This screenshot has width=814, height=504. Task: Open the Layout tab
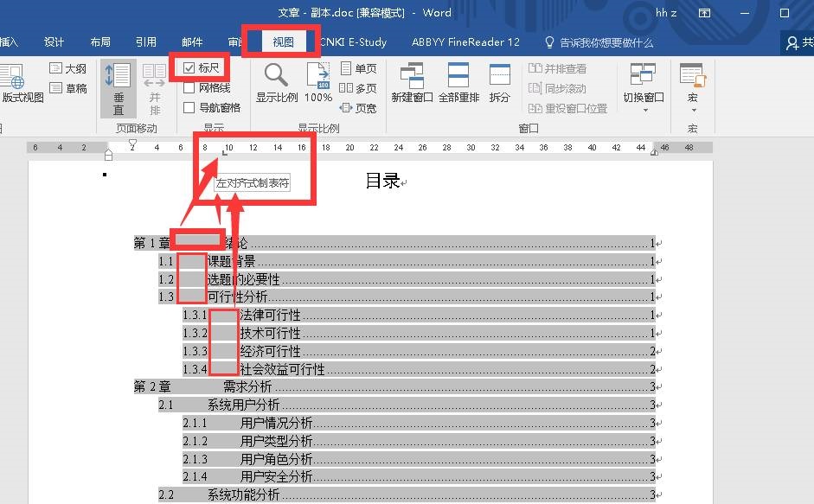pyautogui.click(x=100, y=42)
